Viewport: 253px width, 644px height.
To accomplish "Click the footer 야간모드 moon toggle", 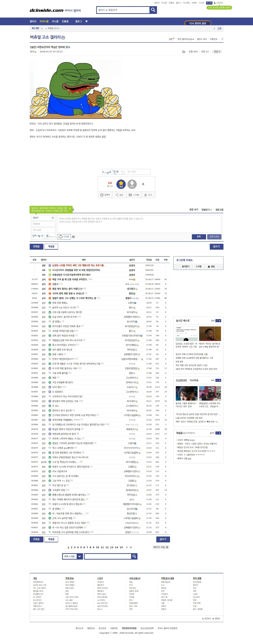I will 207,618.
